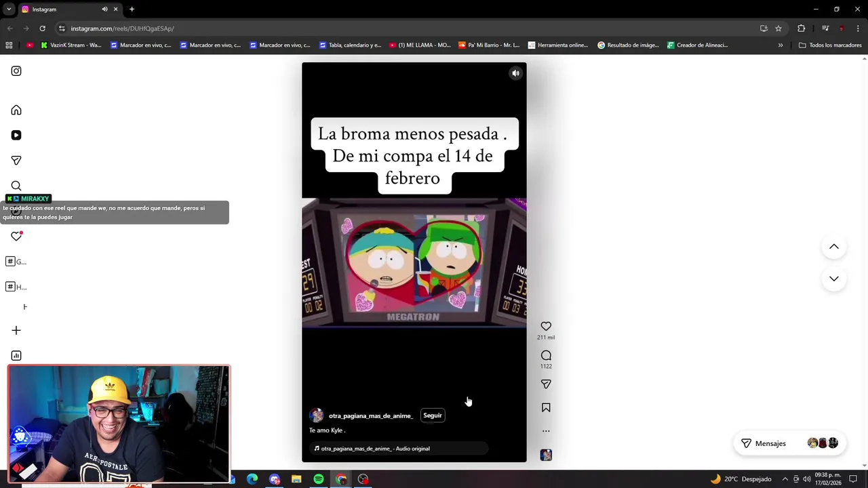Open Pa' Mi Barrio bookmark
Screen dimensions: 868x488
(490, 45)
